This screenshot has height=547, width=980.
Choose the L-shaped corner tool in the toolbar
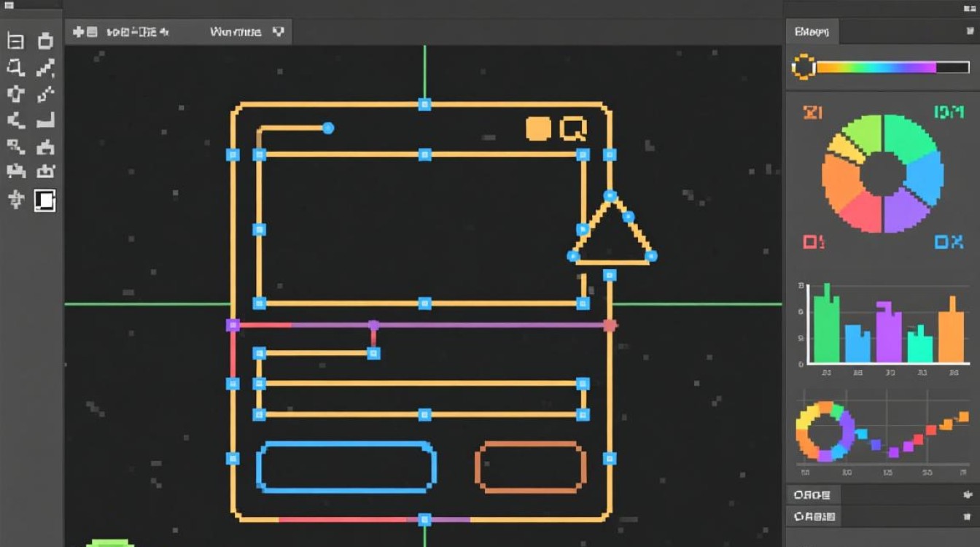(45, 120)
